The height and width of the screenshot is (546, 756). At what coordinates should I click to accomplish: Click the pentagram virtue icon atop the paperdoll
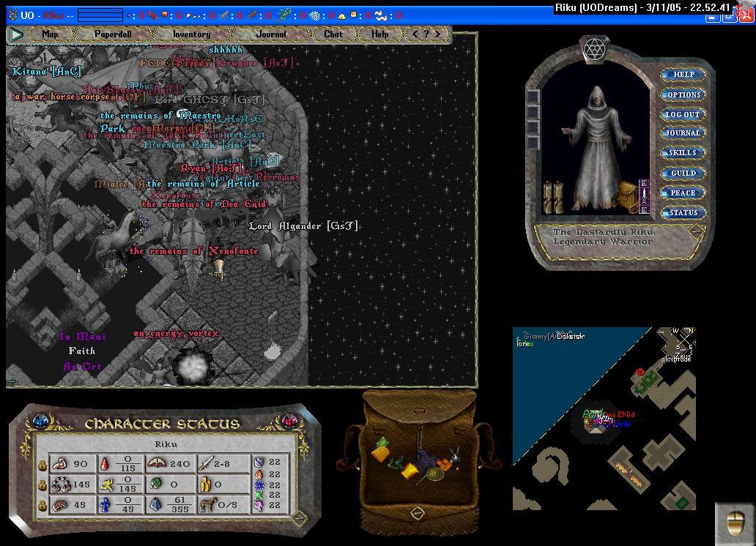point(594,49)
